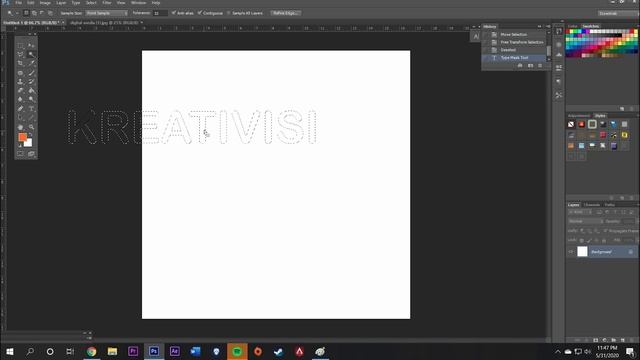Click white background color swatch
The image size is (640, 360).
29,144
